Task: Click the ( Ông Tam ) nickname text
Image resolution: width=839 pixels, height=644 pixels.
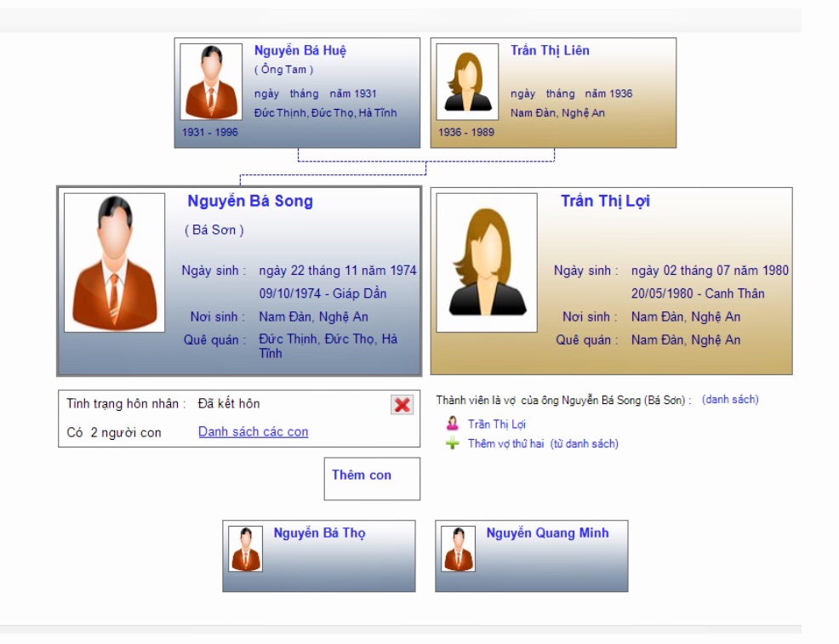Action: click(x=283, y=70)
